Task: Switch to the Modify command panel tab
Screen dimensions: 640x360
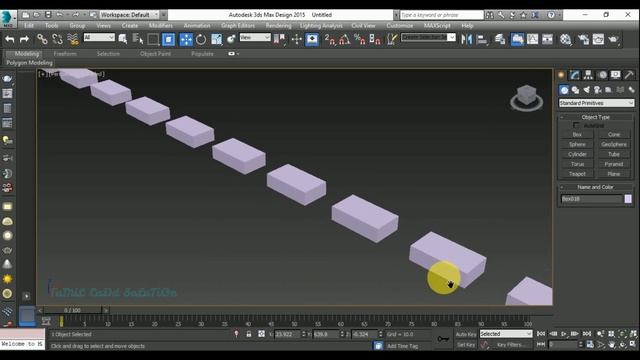Action: 574,75
